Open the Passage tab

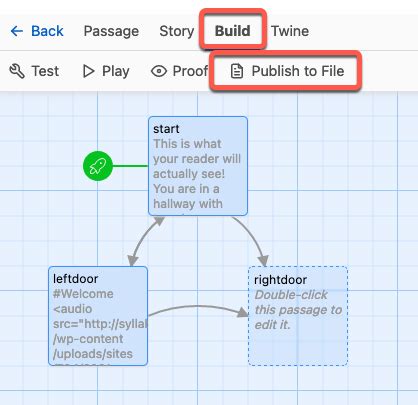[x=111, y=31]
